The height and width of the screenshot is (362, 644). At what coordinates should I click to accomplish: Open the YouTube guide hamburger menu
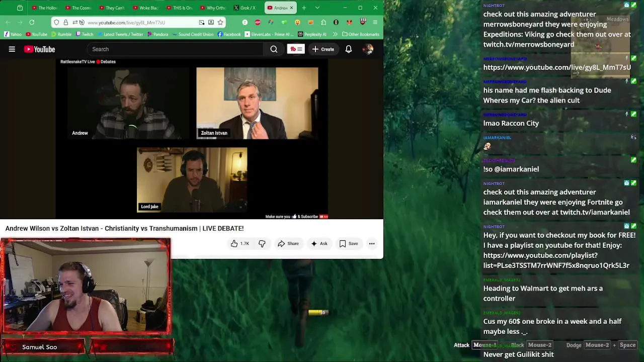12,49
